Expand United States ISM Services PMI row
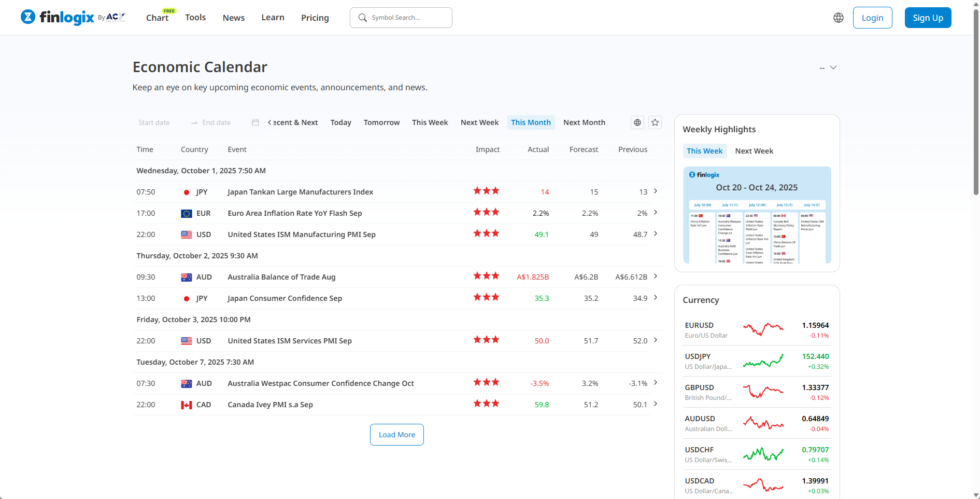The image size is (980, 499). pyautogui.click(x=656, y=340)
